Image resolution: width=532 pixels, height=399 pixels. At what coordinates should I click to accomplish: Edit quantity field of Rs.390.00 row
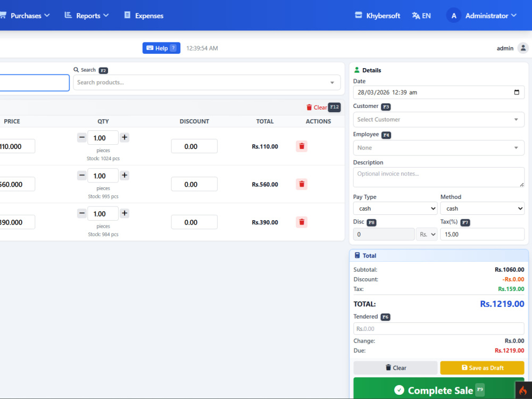coord(103,214)
